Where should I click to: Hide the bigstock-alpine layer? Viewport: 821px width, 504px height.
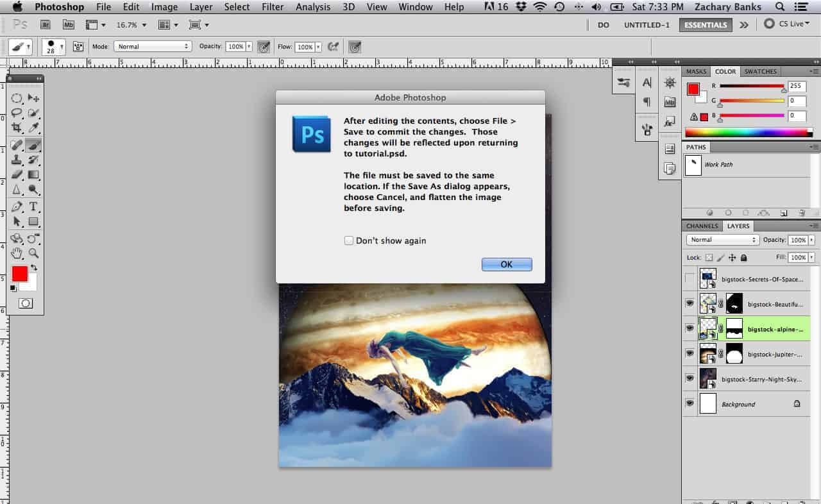pos(690,328)
